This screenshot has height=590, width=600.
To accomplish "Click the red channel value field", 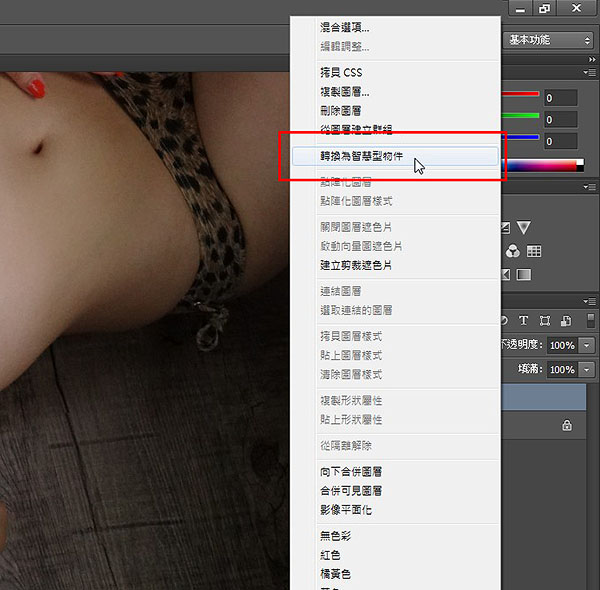I will (561, 98).
